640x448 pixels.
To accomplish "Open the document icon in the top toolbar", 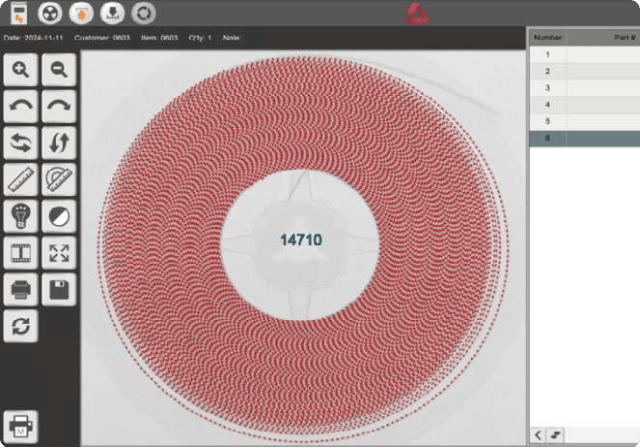I will click(x=19, y=13).
